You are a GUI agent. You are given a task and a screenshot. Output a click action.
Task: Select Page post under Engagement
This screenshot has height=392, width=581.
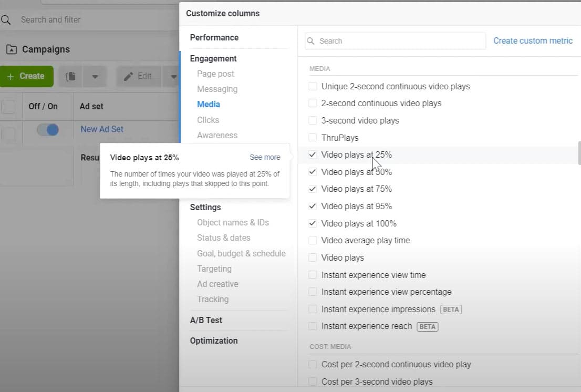point(215,74)
